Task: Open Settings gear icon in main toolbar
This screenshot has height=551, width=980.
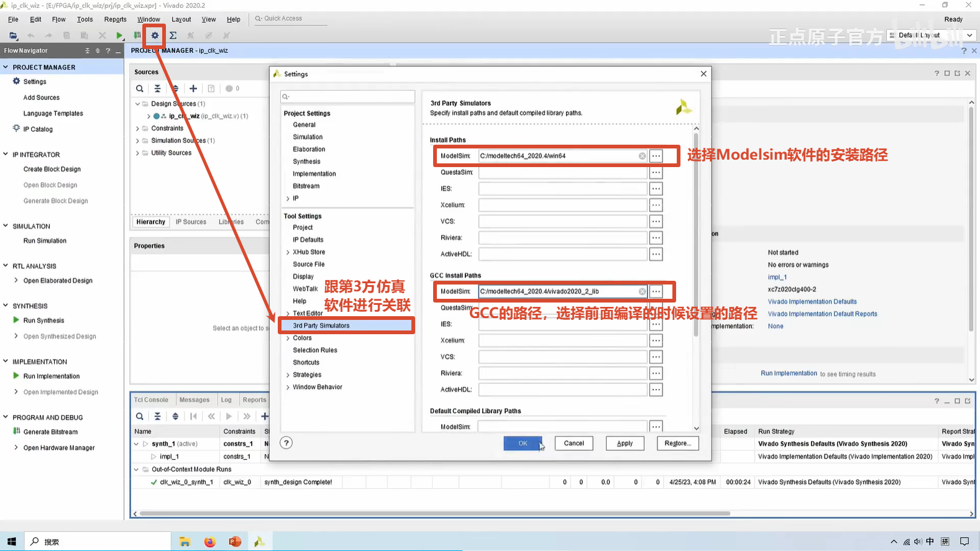Action: 155,35
